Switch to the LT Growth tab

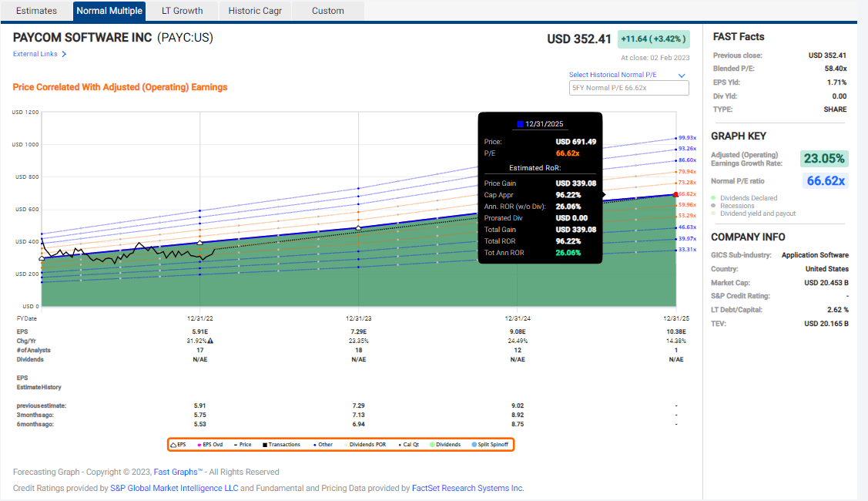coord(182,11)
